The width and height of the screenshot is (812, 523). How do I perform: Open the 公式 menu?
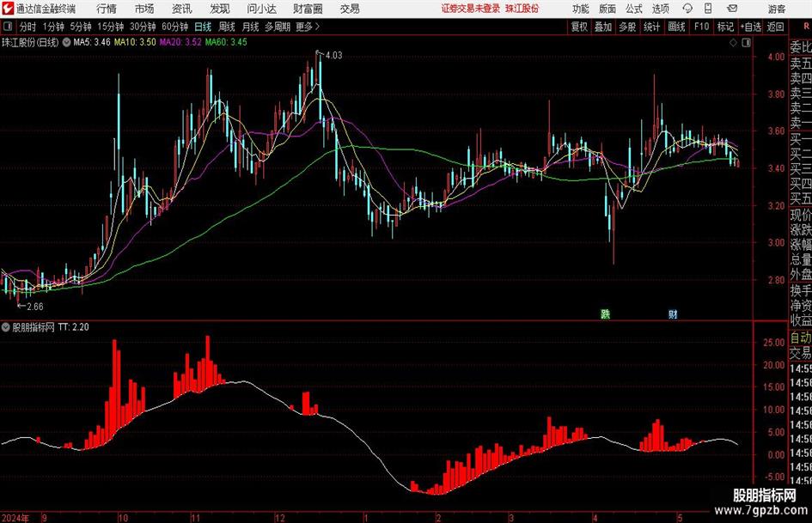tap(634, 9)
